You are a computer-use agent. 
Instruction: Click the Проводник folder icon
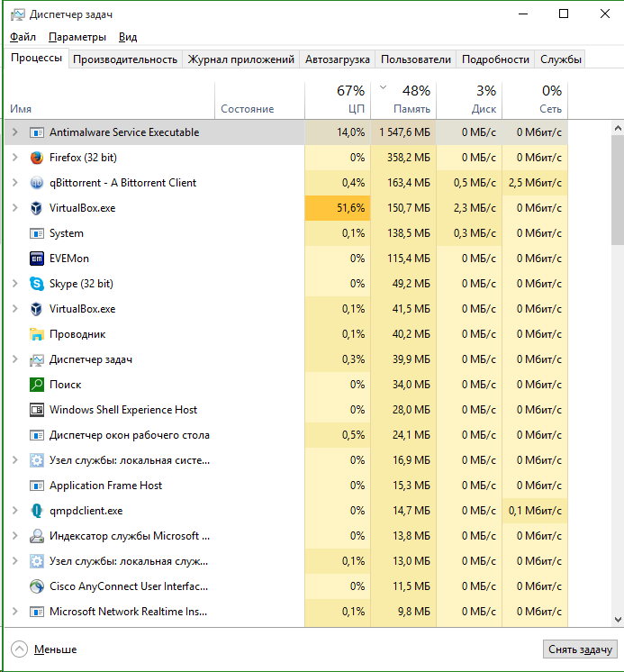[x=36, y=334]
